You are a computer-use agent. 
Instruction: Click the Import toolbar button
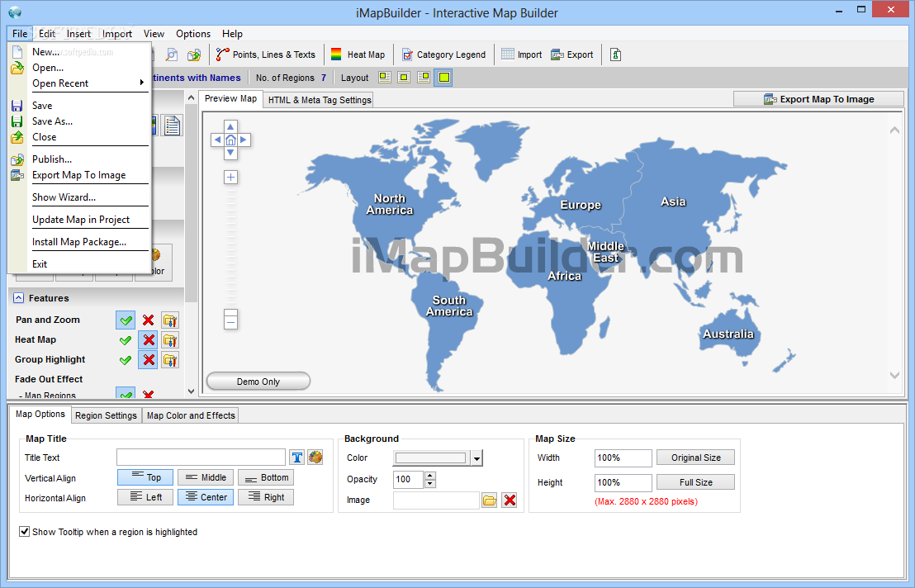(x=522, y=55)
